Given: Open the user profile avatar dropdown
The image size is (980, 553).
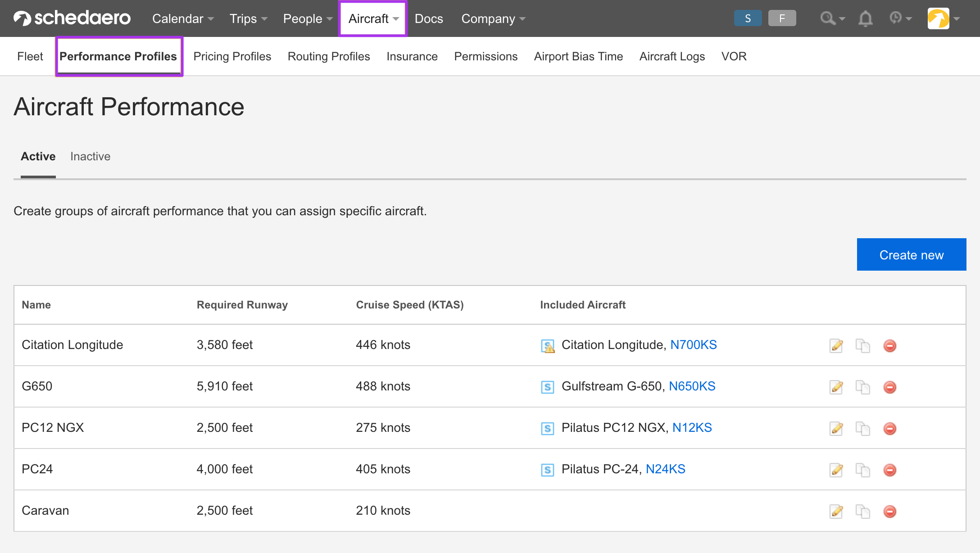Looking at the screenshot, I should pyautogui.click(x=944, y=18).
